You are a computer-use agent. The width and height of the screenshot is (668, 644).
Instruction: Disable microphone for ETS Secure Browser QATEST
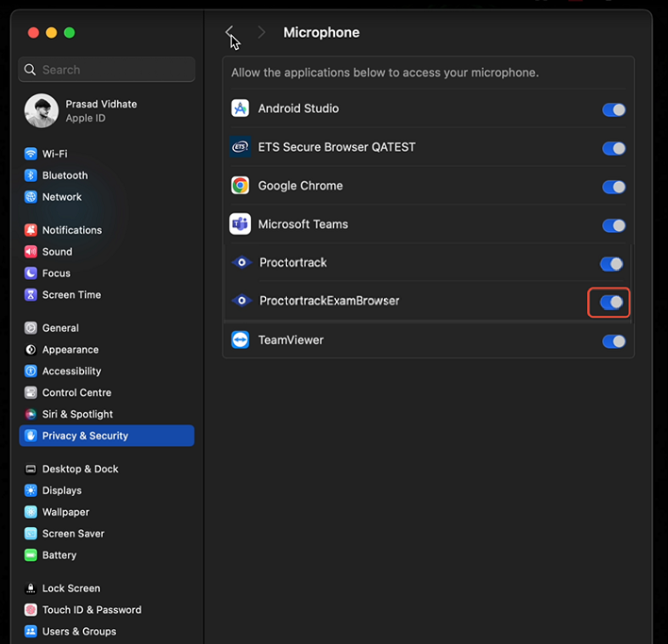coord(614,149)
